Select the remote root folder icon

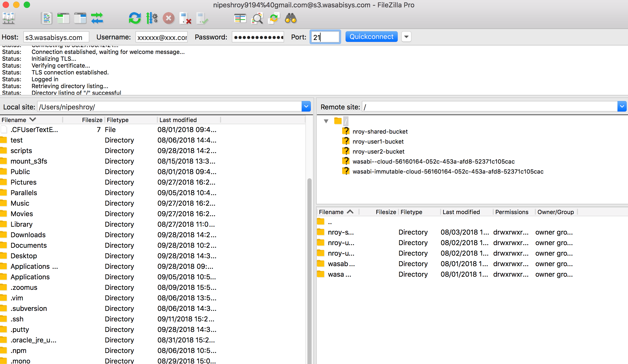pyautogui.click(x=338, y=121)
